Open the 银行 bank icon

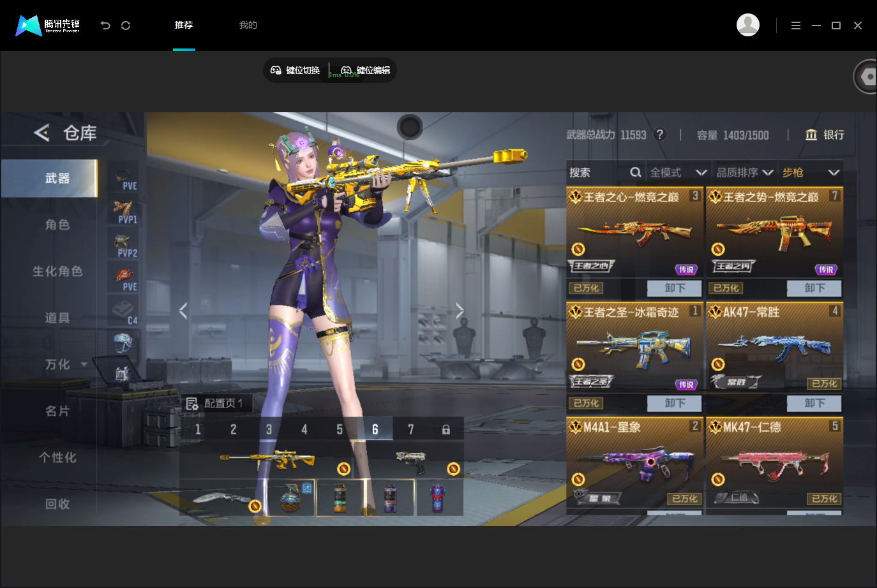(x=811, y=135)
